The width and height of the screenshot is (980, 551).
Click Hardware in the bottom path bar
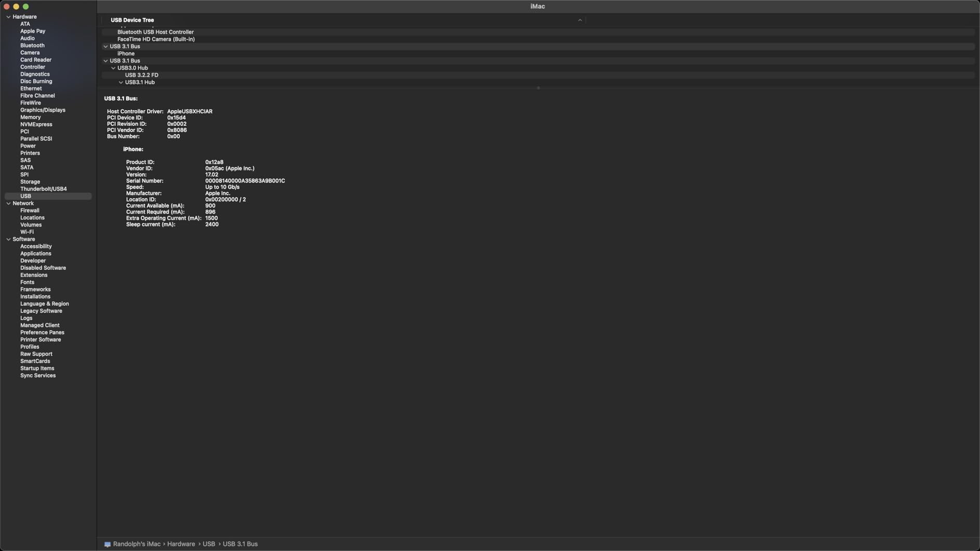tap(181, 544)
